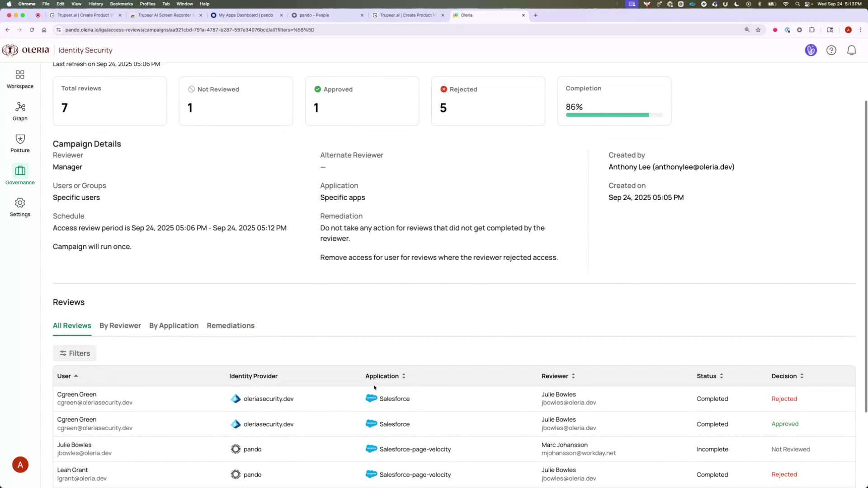The image size is (868, 488).
Task: Open the help question mark icon
Action: 831,50
